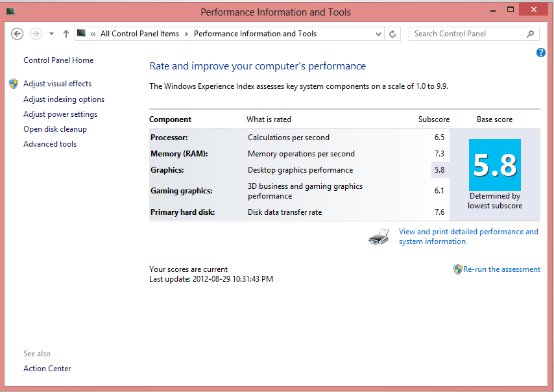Click the printer icon beside detailed performance link
The width and height of the screenshot is (554, 392).
click(379, 237)
